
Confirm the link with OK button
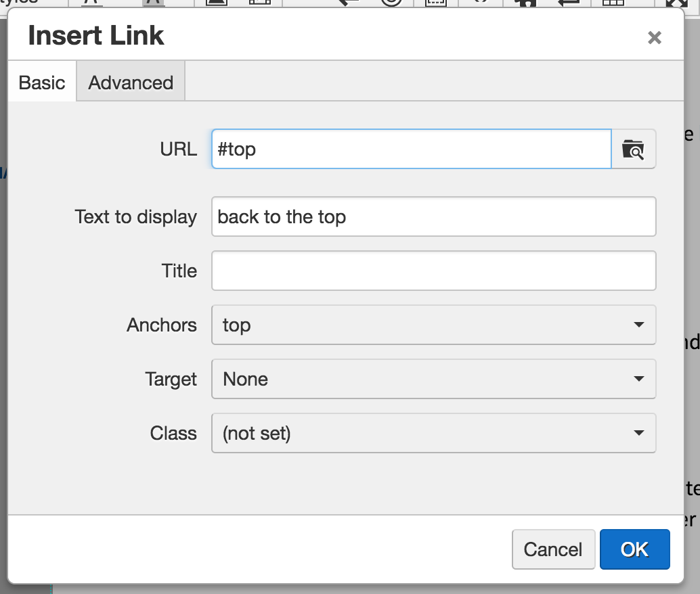(634, 549)
